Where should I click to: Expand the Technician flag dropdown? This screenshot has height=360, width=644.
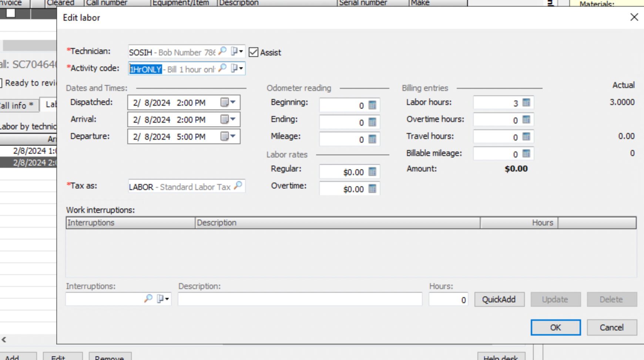pyautogui.click(x=237, y=51)
